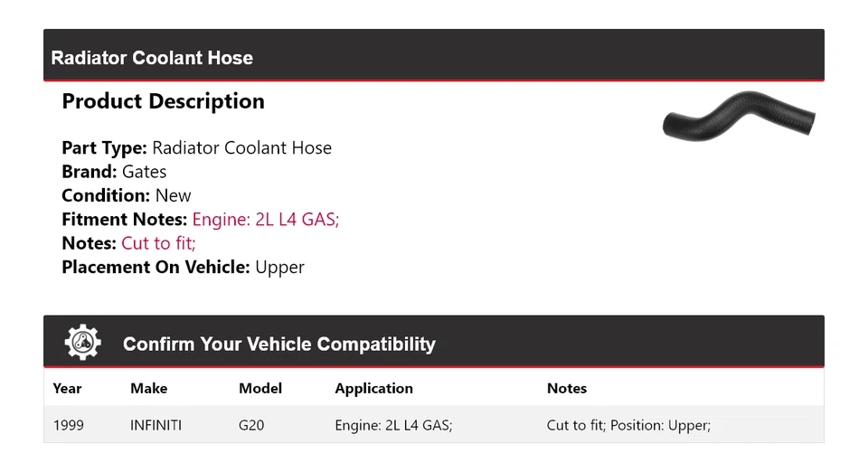Screen dimensions: 868x472
Task: Click the Part Type value text
Action: (241, 148)
